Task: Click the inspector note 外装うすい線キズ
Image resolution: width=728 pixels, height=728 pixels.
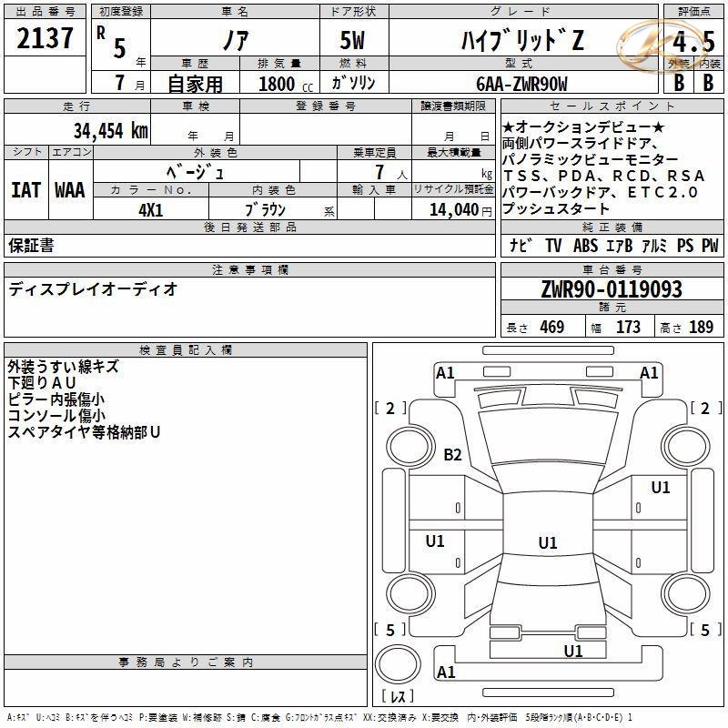Action: [x=64, y=367]
